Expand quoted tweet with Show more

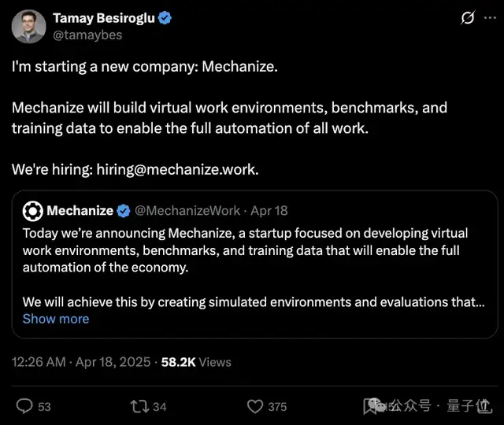pos(56,319)
